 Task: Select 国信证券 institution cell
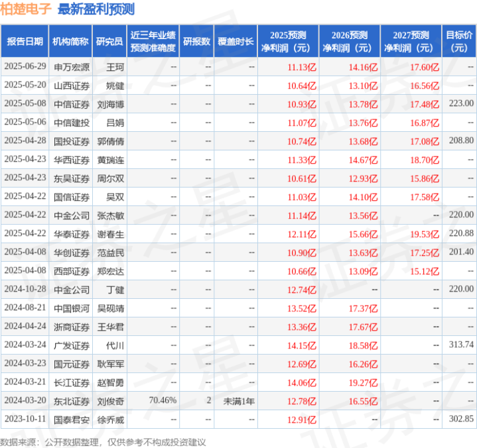72,197
